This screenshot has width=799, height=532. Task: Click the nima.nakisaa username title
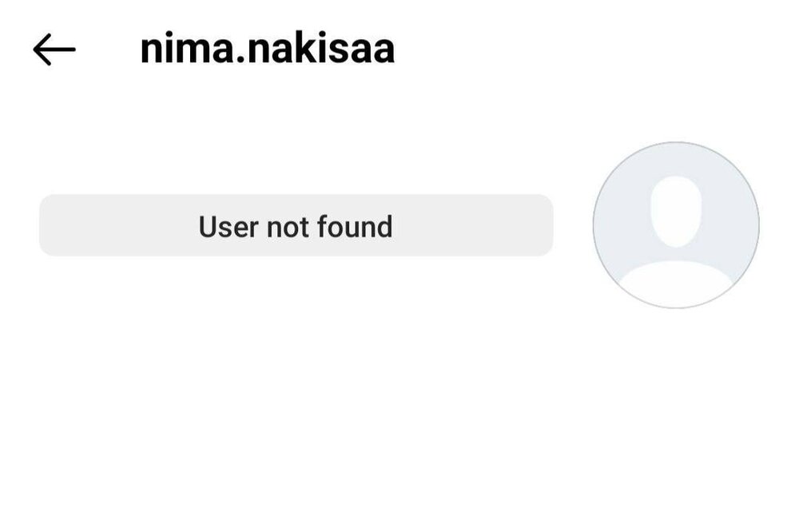point(267,49)
